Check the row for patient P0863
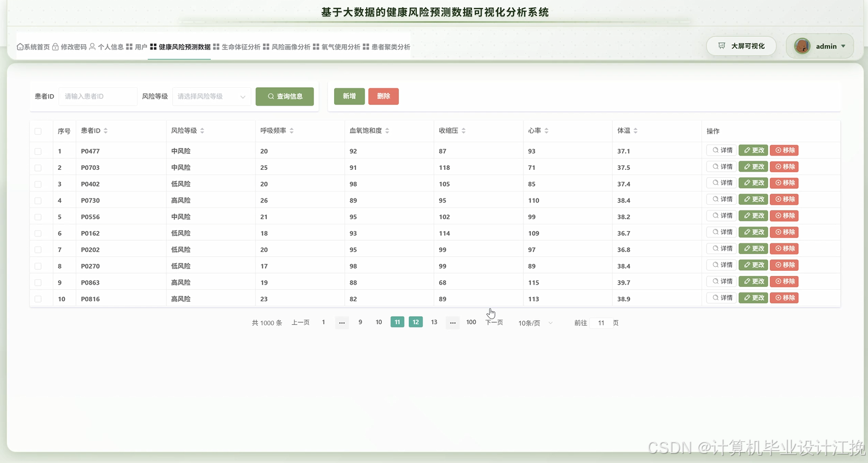Screen dimensions: 868x463 click(38, 283)
